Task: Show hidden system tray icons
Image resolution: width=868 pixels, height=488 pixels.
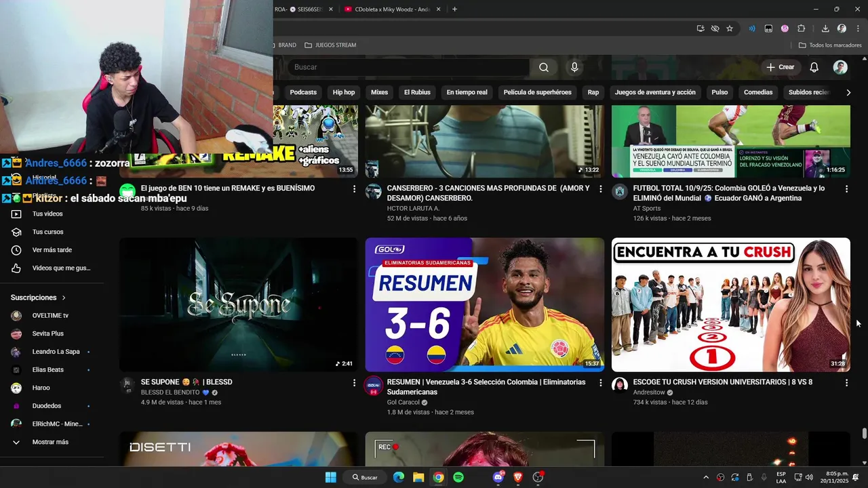Action: point(705,477)
